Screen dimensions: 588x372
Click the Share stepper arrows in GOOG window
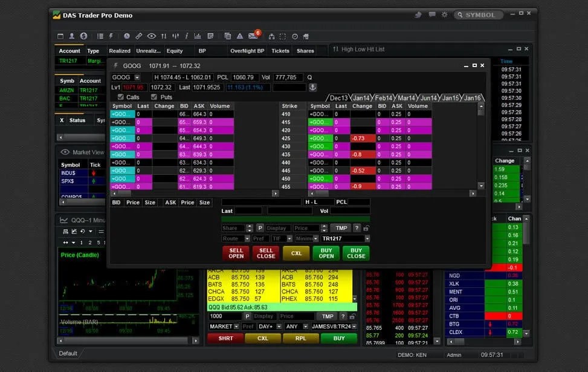point(250,228)
